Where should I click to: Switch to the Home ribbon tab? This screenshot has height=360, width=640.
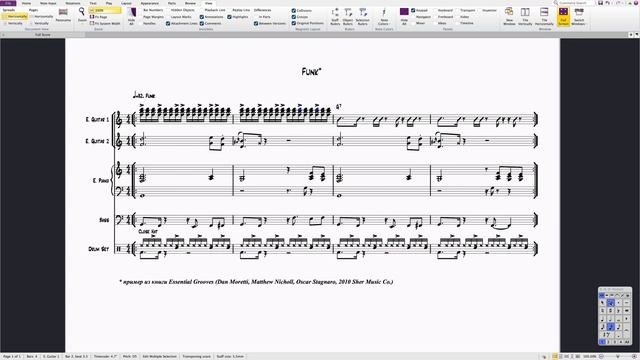click(26, 3)
